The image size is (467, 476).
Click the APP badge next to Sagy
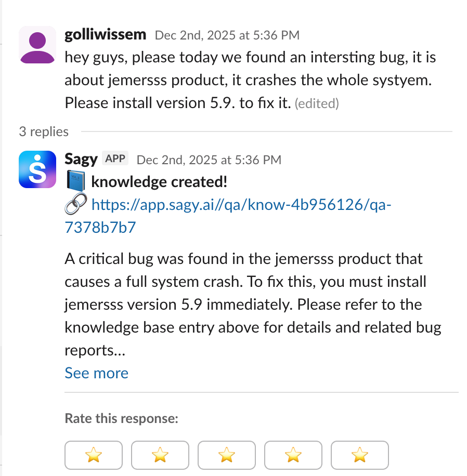(115, 158)
